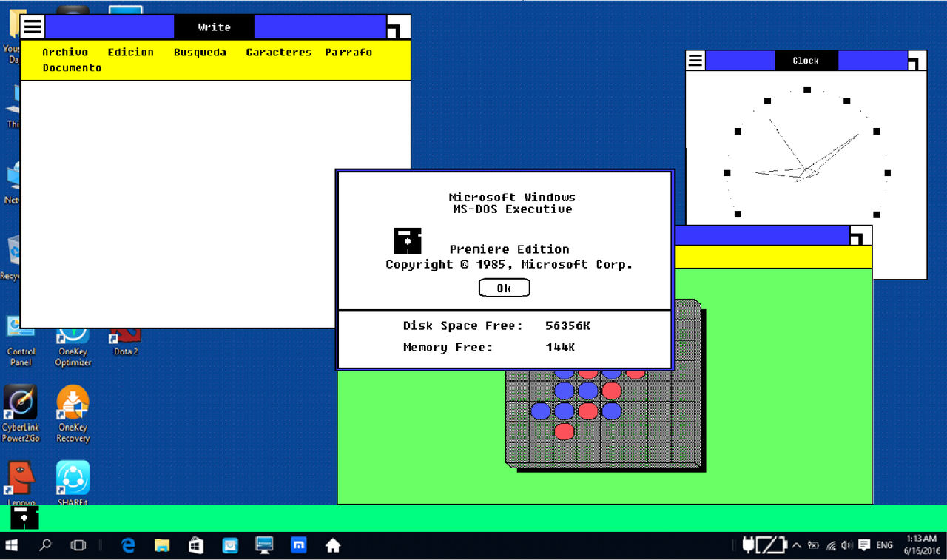Open the Store icon in the taskbar
Image resolution: width=947 pixels, height=560 pixels.
(196, 545)
